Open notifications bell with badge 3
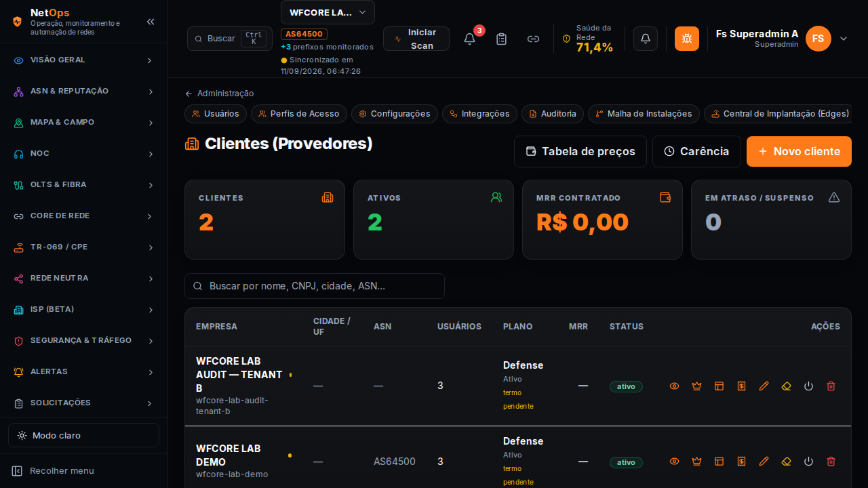Image resolution: width=868 pixels, height=488 pixels. click(x=469, y=39)
